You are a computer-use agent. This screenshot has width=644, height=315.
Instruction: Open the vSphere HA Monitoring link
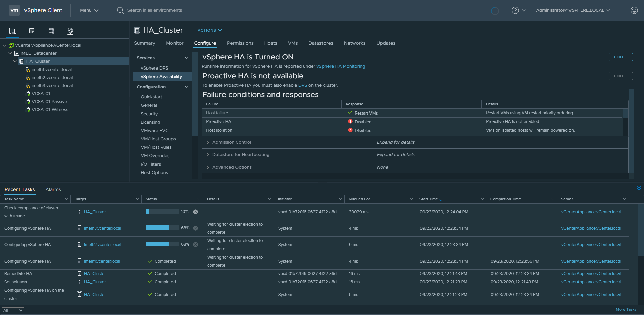tap(341, 66)
